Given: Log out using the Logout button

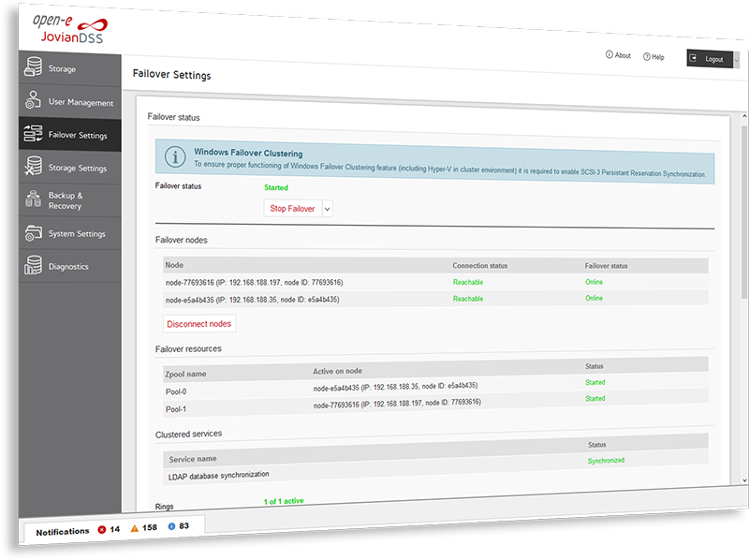Looking at the screenshot, I should click(709, 59).
